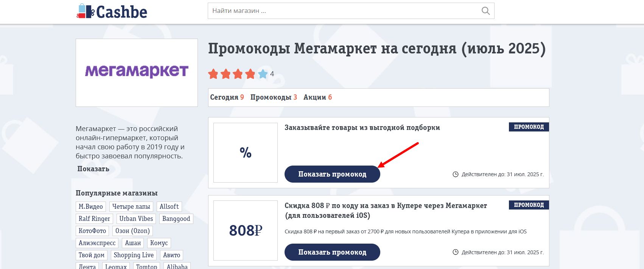This screenshot has width=644, height=269.
Task: Open the Четыре лапы store link
Action: 131,206
